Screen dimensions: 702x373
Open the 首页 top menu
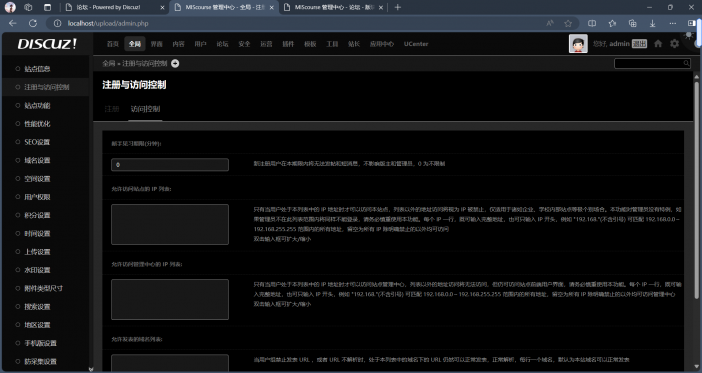tap(113, 44)
